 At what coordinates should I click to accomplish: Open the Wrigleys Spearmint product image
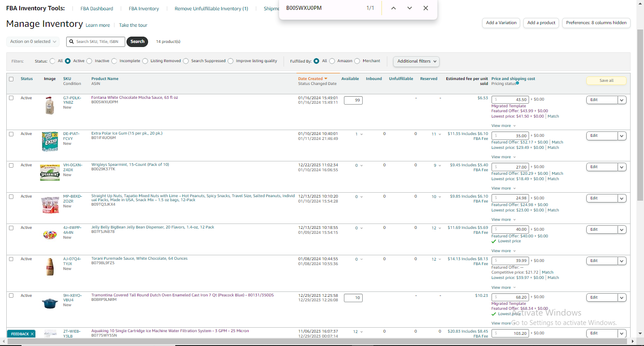pyautogui.click(x=50, y=173)
